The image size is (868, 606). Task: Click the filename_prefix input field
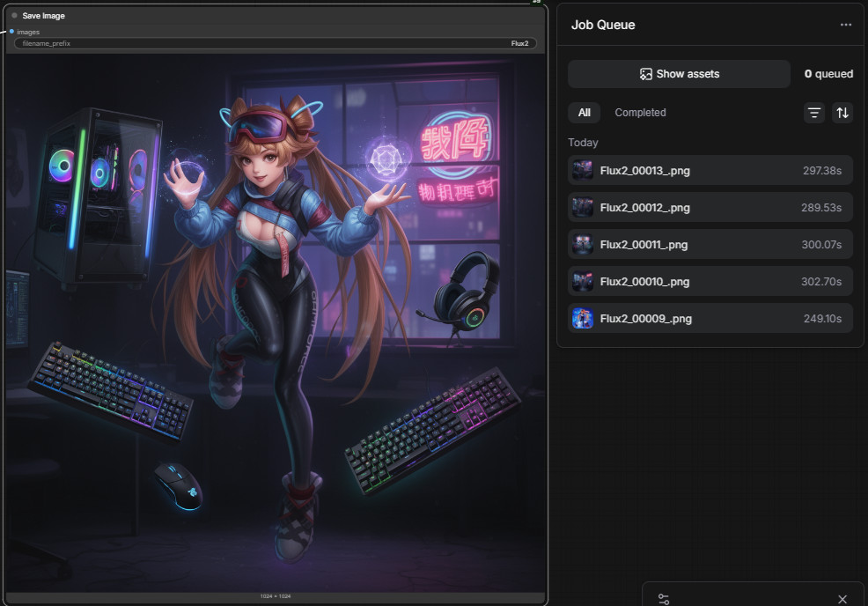point(264,43)
